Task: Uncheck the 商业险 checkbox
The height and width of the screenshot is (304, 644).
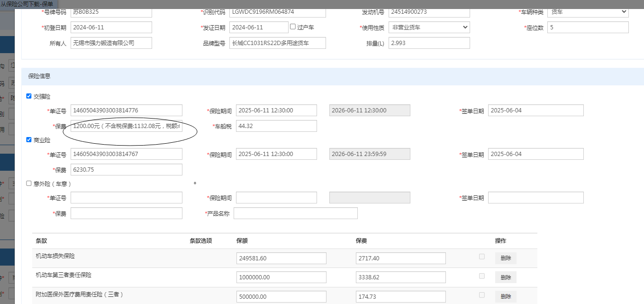Action: 29,140
